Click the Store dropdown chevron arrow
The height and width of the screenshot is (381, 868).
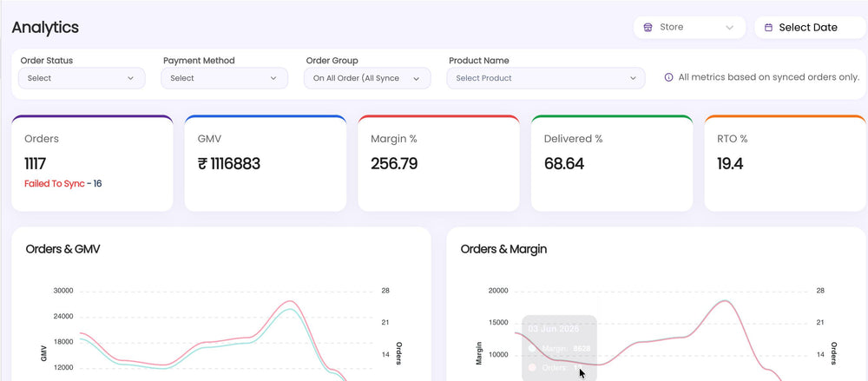[730, 27]
